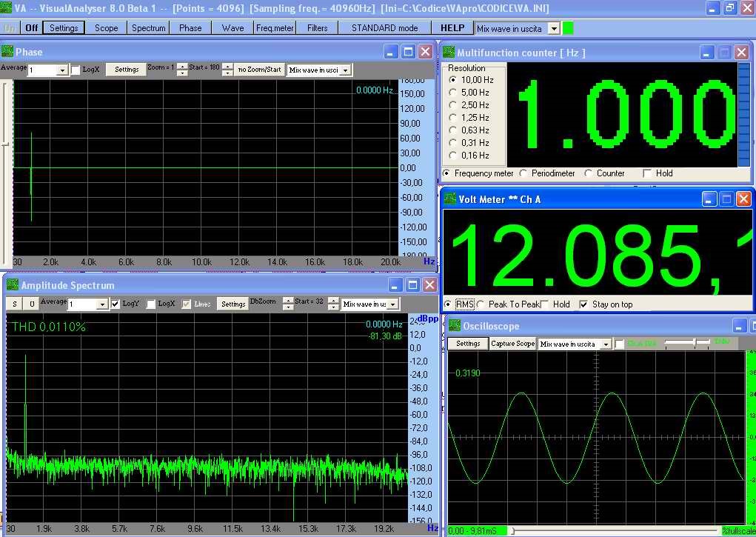The width and height of the screenshot is (756, 537).
Task: Open the Average dropdown in Phase window
Action: 62,69
